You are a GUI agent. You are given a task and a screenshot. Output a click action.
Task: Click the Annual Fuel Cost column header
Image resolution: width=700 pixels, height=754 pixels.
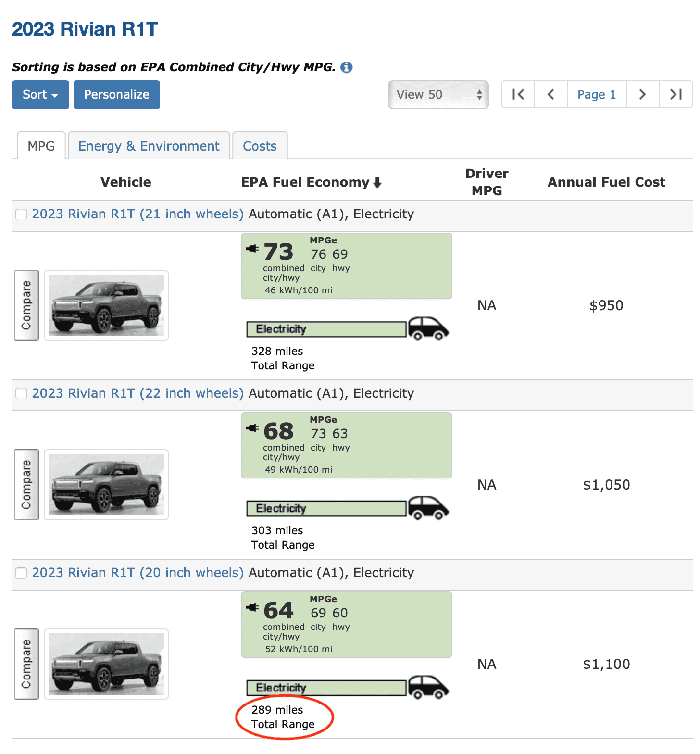(x=607, y=182)
